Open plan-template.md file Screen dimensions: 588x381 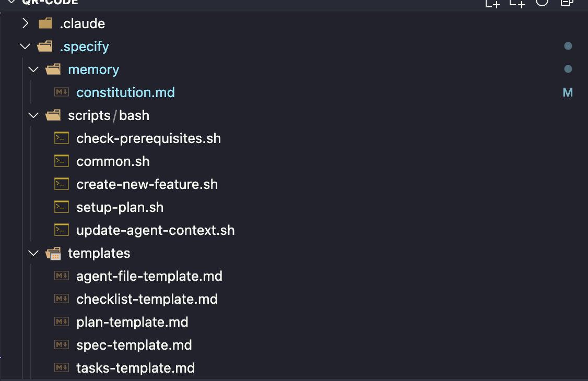(x=132, y=322)
